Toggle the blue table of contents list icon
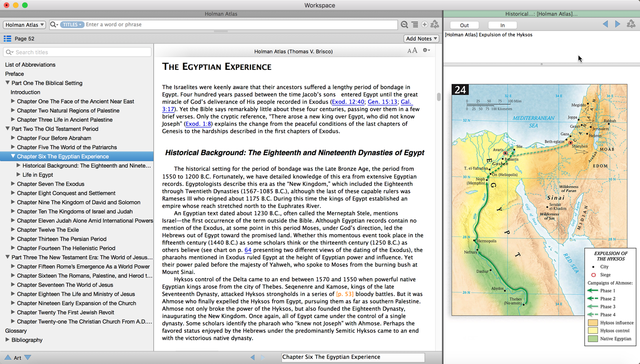Screen dimensions: 640x364 point(7,39)
